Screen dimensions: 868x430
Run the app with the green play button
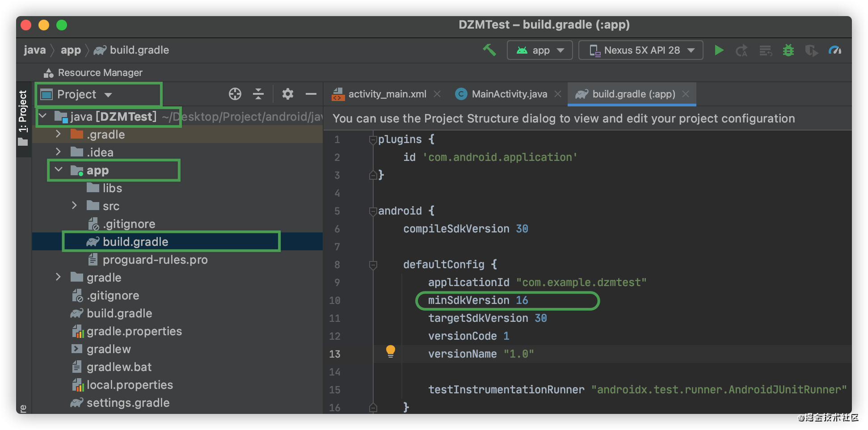719,50
